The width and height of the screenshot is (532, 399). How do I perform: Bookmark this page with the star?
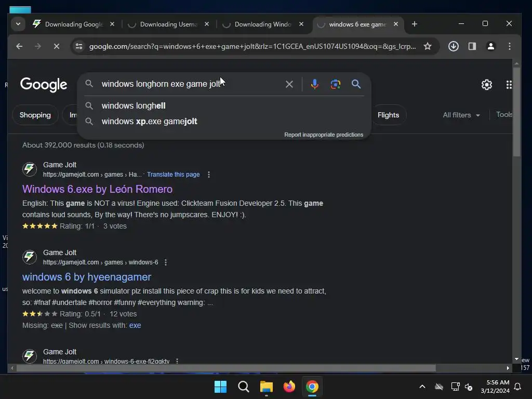point(428,46)
